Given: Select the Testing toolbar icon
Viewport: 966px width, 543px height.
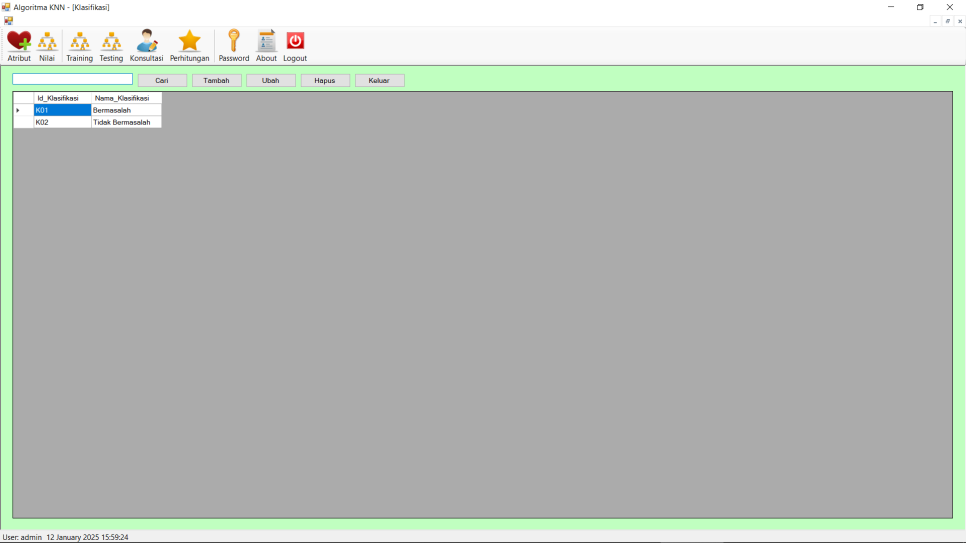Looking at the screenshot, I should (x=111, y=42).
